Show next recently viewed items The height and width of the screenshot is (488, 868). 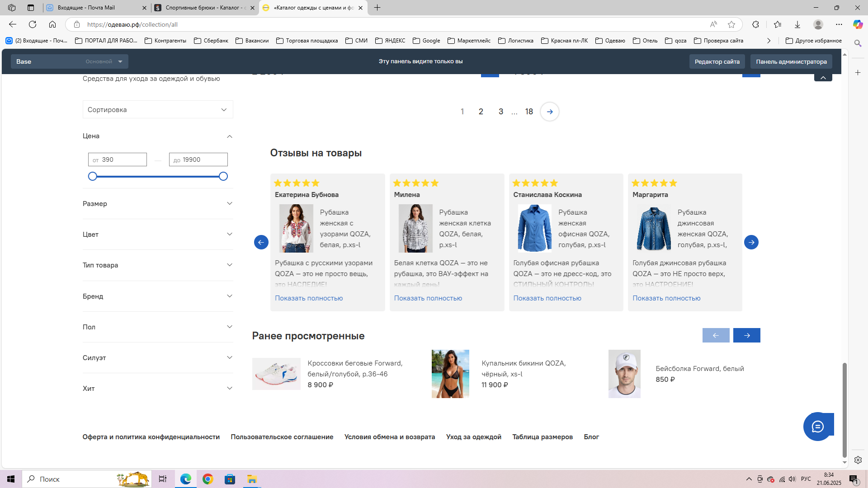pos(747,335)
